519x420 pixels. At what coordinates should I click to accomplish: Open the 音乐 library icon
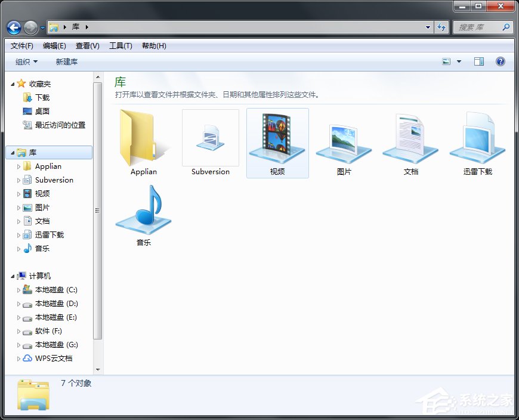pyautogui.click(x=143, y=209)
